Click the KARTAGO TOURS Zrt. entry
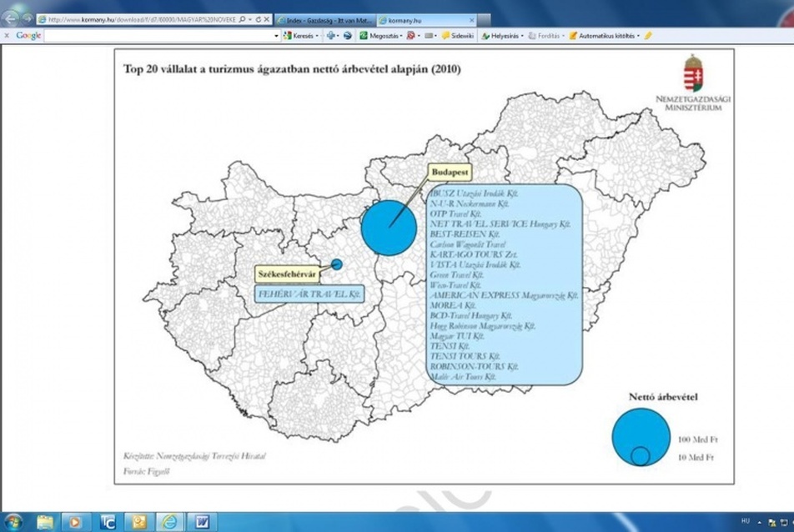 point(474,254)
